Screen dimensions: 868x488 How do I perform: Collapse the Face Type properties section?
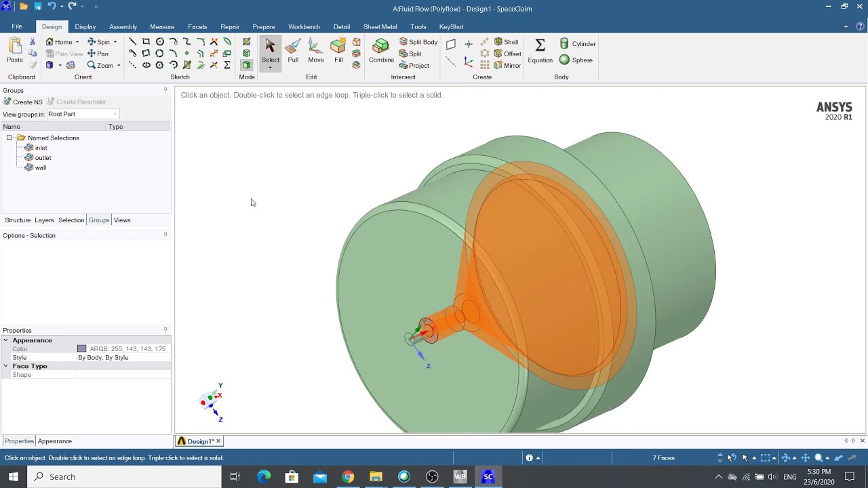click(x=6, y=366)
